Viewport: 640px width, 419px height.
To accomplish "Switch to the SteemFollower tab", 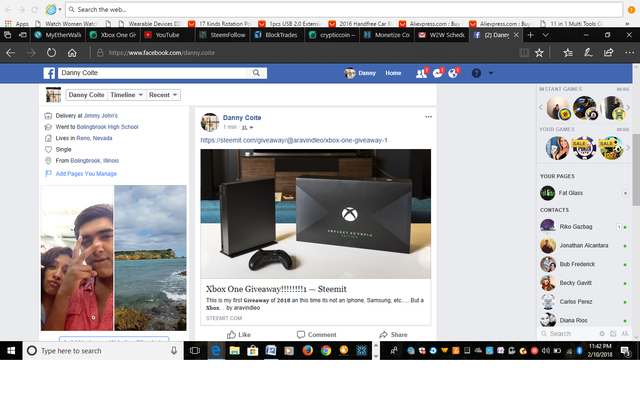I will [x=222, y=35].
